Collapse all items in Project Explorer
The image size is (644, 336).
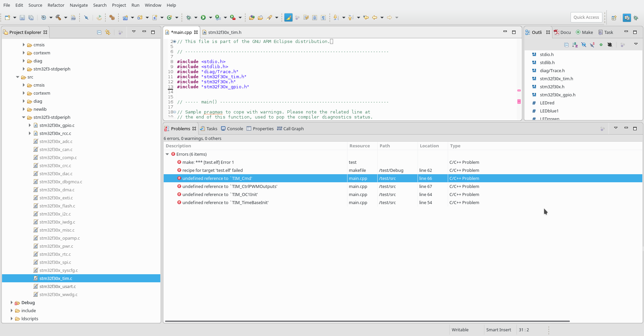point(99,33)
